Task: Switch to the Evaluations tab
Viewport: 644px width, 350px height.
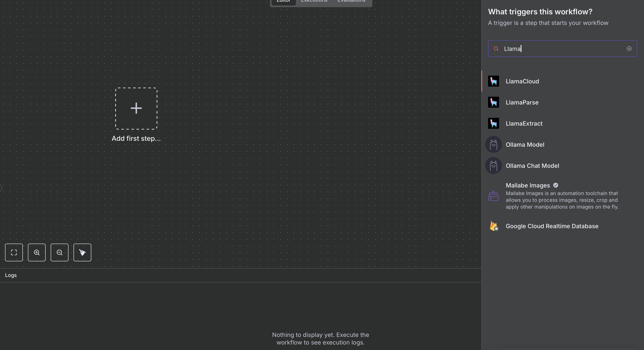Action: pos(351,1)
